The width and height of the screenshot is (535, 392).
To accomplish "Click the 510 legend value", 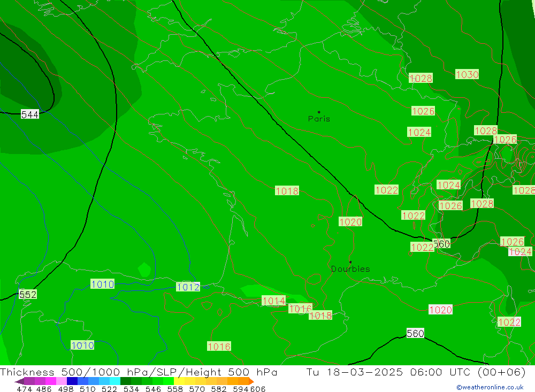I will pos(87,389).
